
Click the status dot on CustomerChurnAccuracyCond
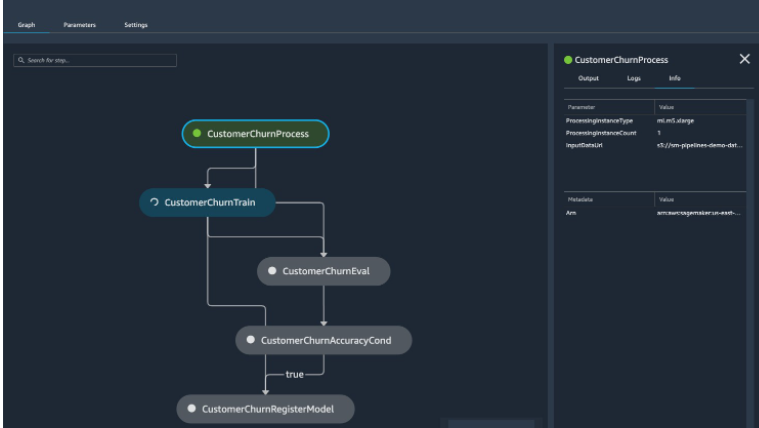pos(250,340)
